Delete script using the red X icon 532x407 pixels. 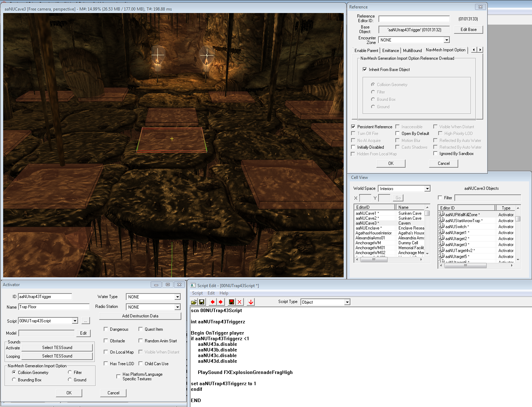click(x=240, y=302)
